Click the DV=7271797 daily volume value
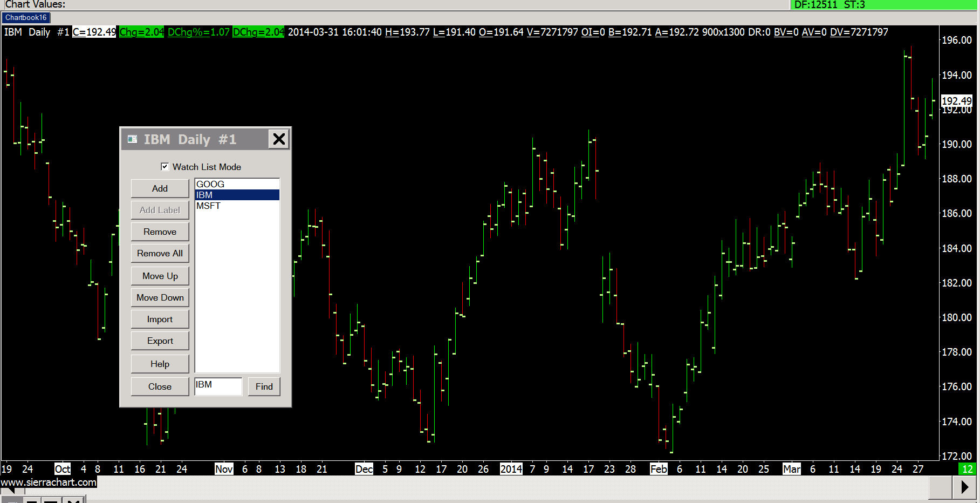This screenshot has height=503, width=980. 859,32
